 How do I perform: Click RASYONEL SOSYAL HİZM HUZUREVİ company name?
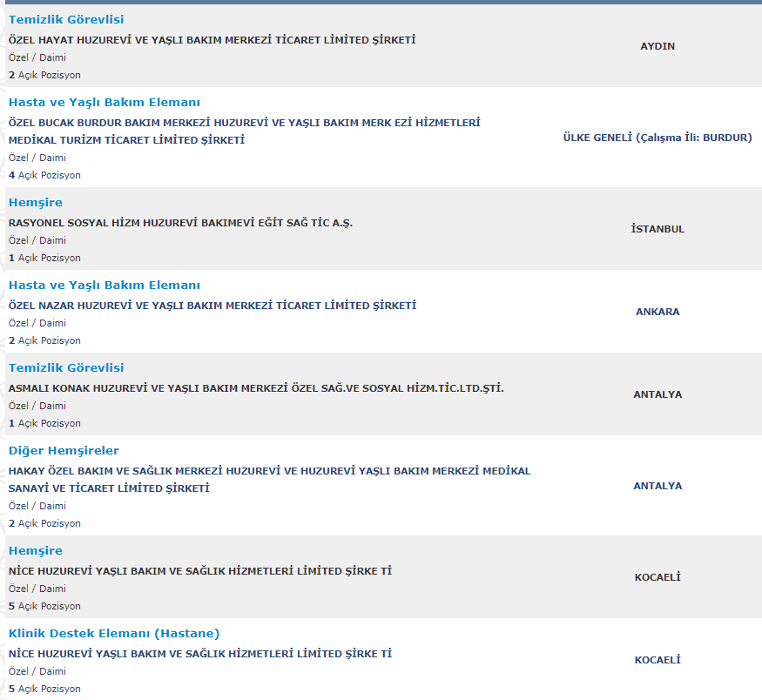coord(180,223)
